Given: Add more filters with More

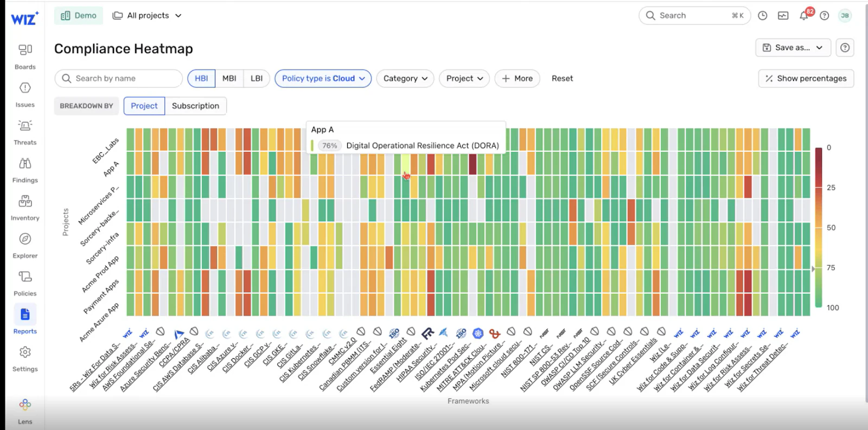Looking at the screenshot, I should [x=517, y=79].
